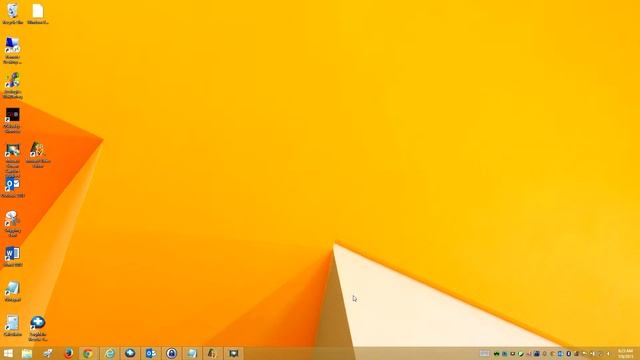Open the Windows Start button
The height and width of the screenshot is (360, 640).
[x=8, y=353]
